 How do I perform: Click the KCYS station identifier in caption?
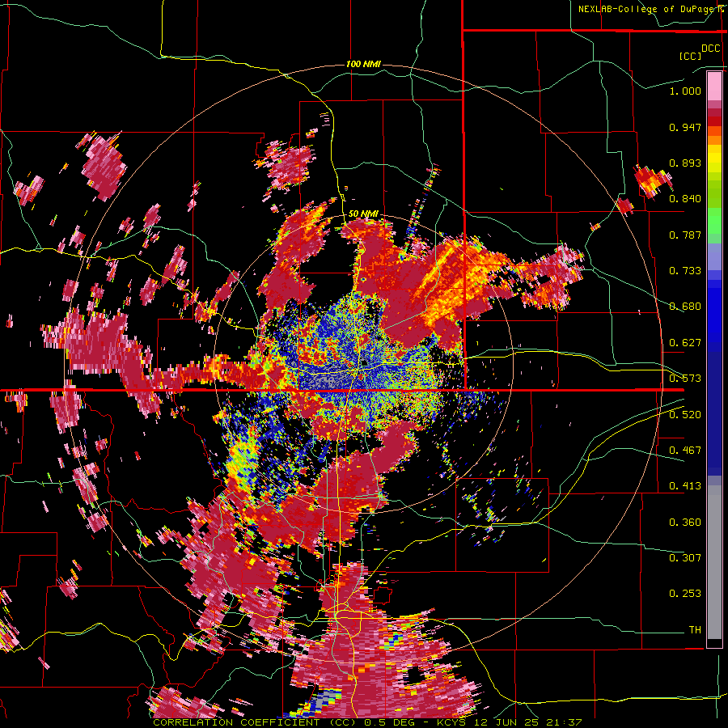[x=452, y=722]
